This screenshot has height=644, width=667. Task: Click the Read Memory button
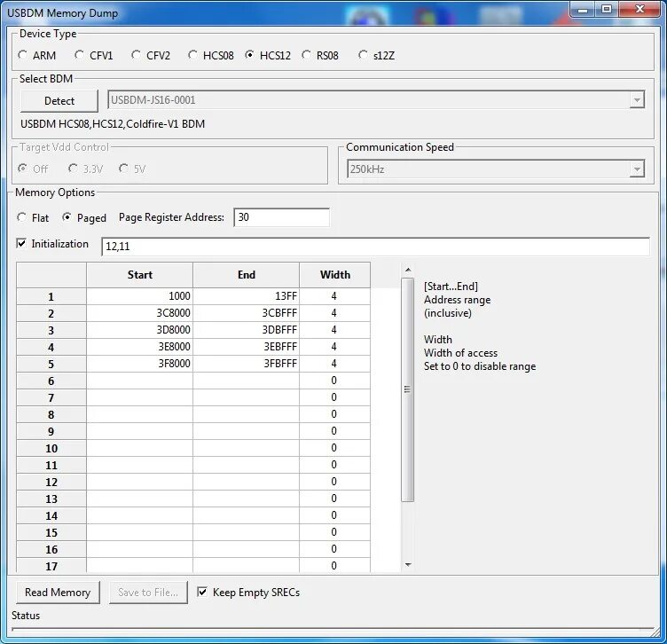(x=58, y=592)
